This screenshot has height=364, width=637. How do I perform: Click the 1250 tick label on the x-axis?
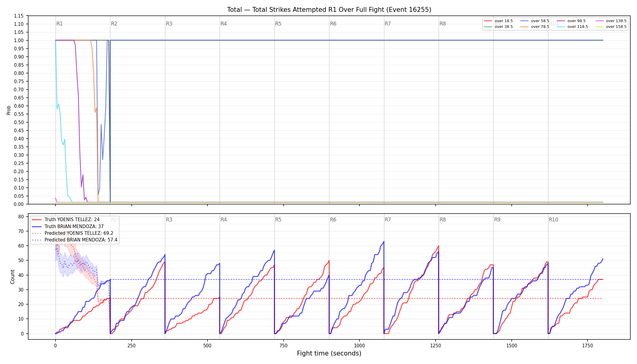(x=436, y=345)
